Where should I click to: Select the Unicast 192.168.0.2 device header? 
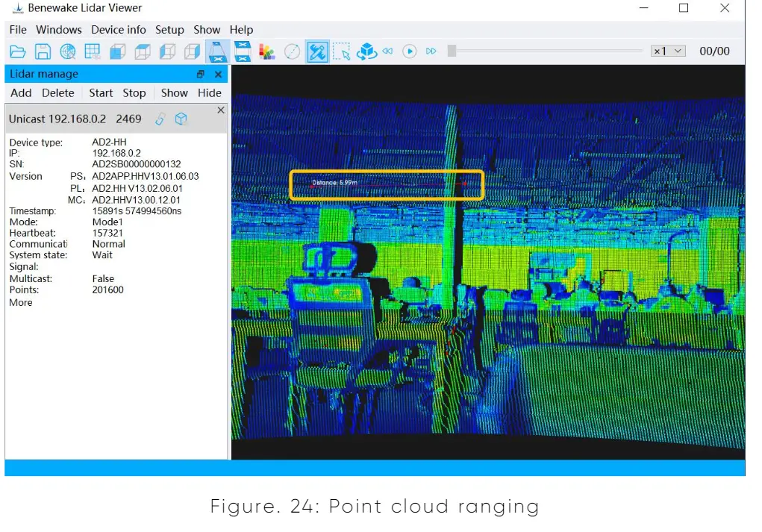click(x=116, y=119)
